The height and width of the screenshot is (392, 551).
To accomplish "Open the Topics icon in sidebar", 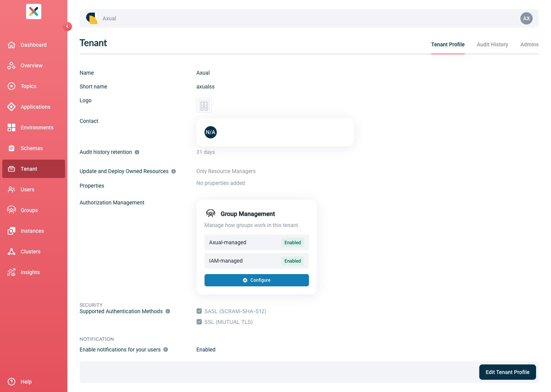I will point(11,86).
